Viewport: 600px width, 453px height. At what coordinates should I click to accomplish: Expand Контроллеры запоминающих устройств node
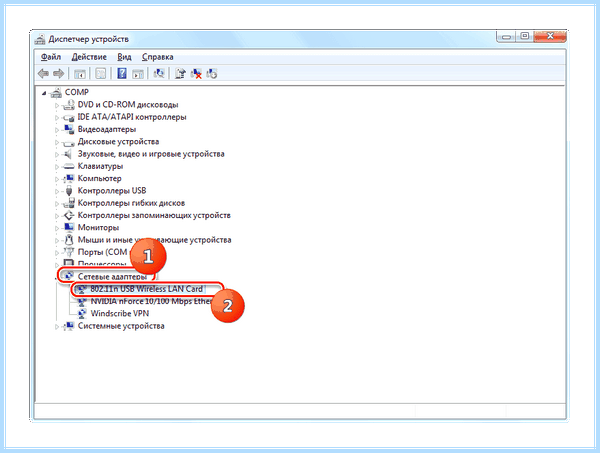click(x=57, y=216)
